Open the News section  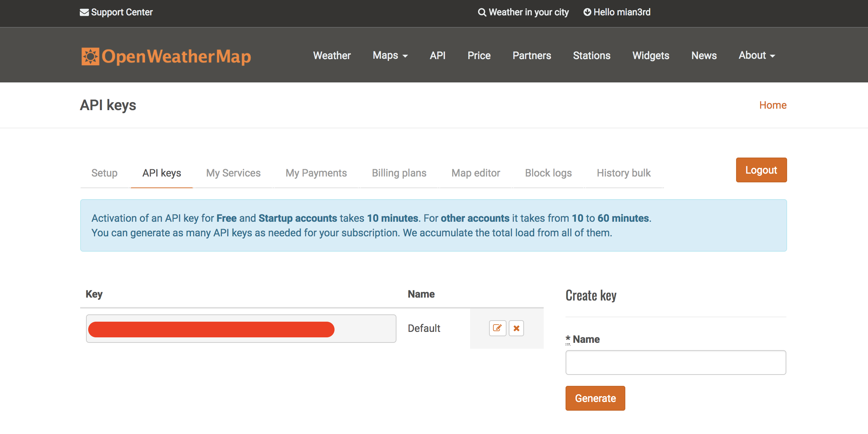point(704,55)
